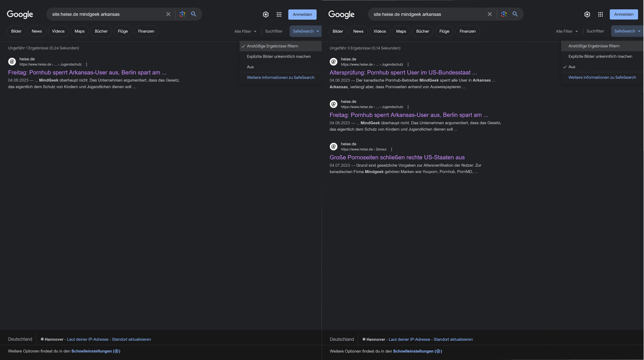Image resolution: width=644 pixels, height=360 pixels.
Task: Click Google logo in left window
Action: point(20,14)
